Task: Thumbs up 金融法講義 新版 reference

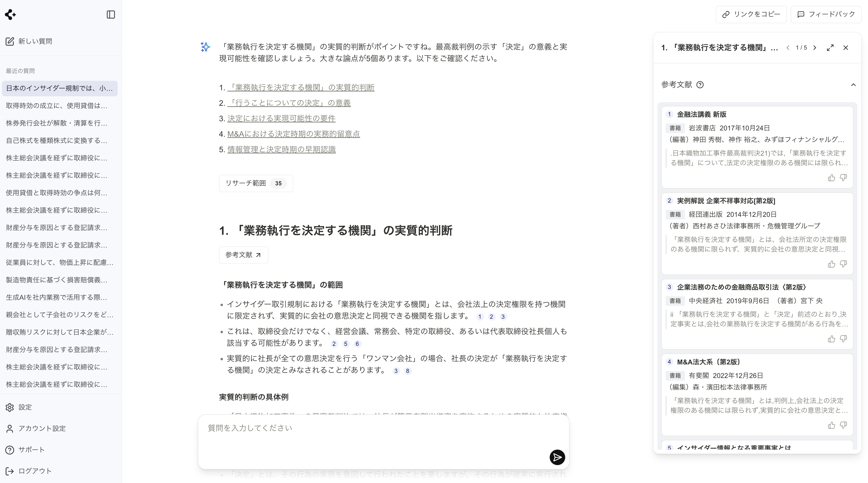Action: [831, 178]
